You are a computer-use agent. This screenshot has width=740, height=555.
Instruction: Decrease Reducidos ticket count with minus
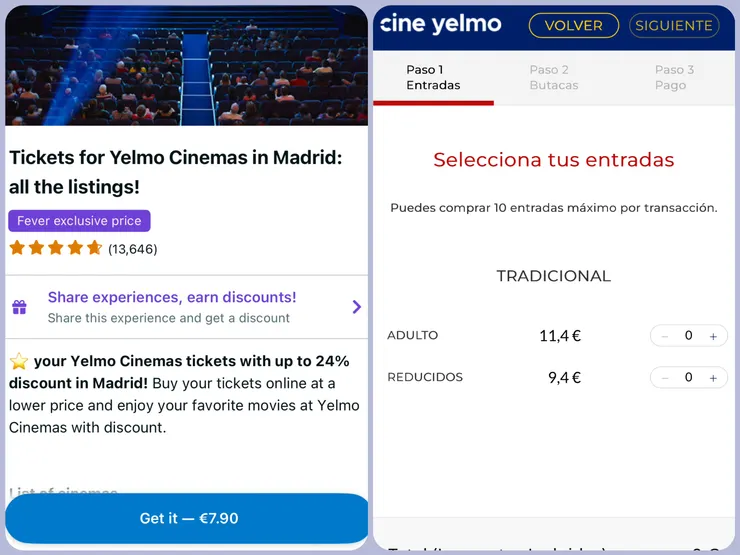(x=665, y=378)
